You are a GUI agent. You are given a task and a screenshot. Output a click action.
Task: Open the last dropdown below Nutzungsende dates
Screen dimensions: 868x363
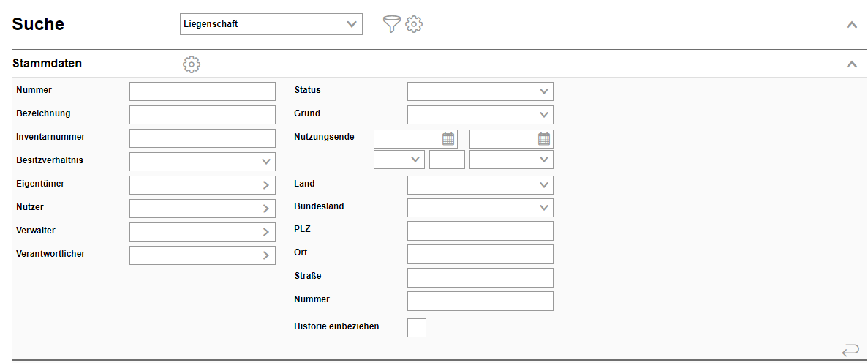pos(511,159)
